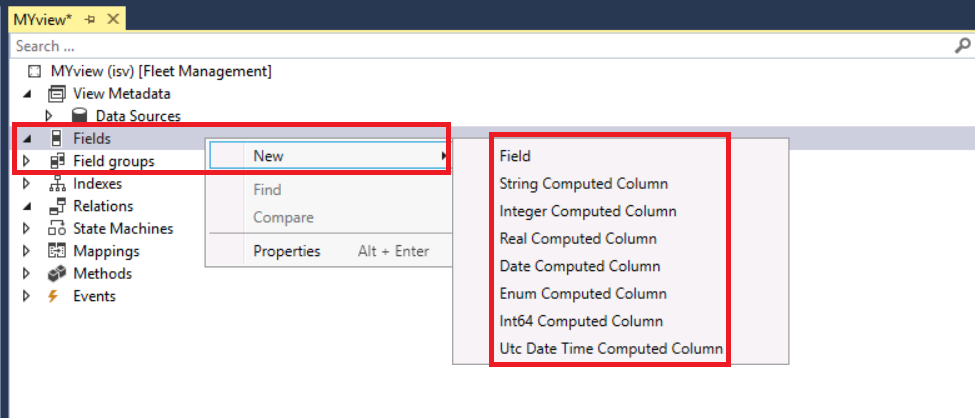This screenshot has height=418, width=975.
Task: Click the Mappings node icon
Action: click(57, 251)
